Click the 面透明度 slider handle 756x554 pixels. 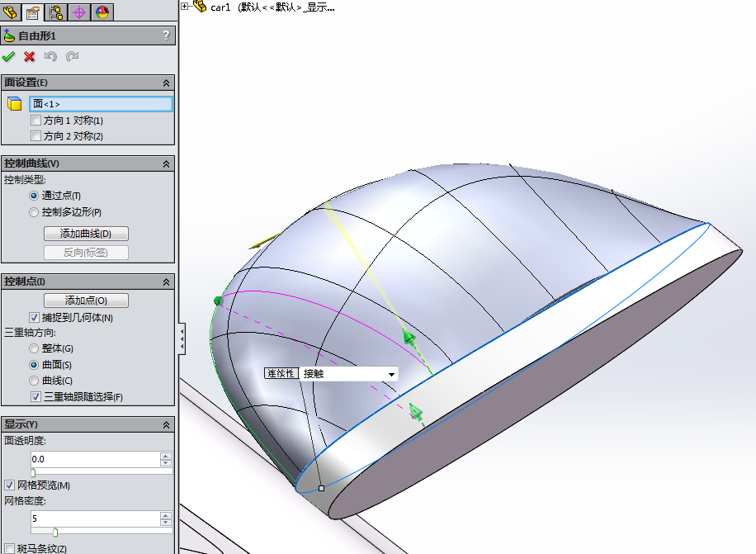33,472
